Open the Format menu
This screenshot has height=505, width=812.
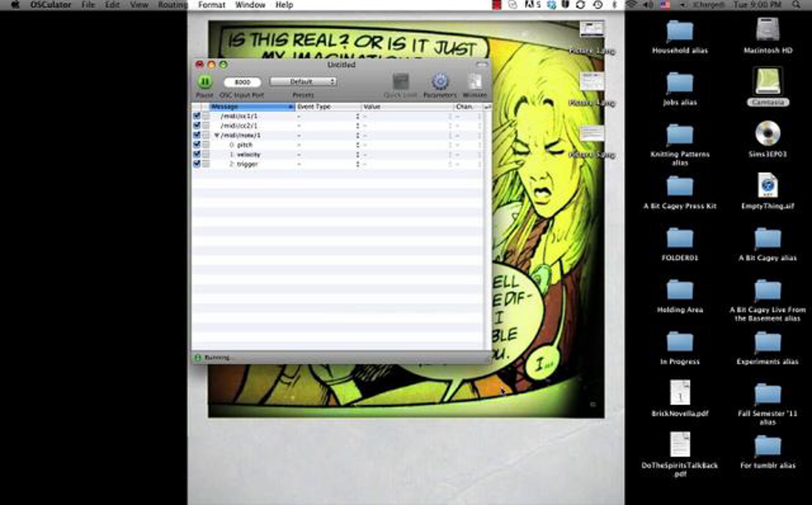[212, 5]
